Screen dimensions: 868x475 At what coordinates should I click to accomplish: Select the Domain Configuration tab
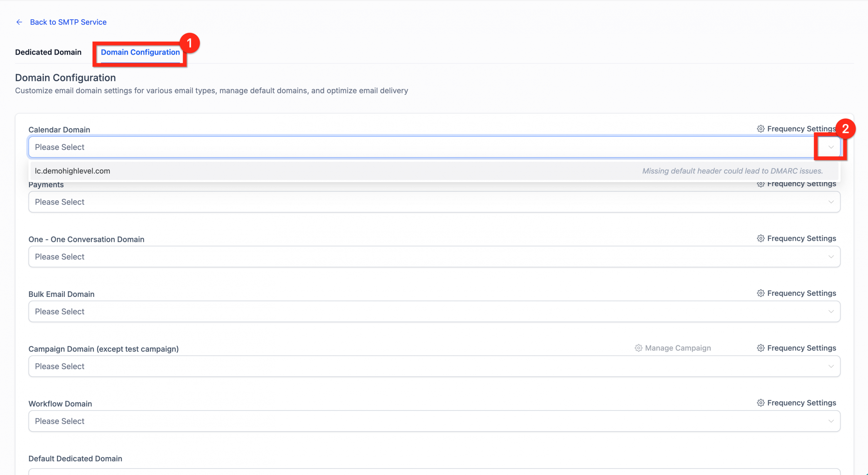pyautogui.click(x=140, y=52)
